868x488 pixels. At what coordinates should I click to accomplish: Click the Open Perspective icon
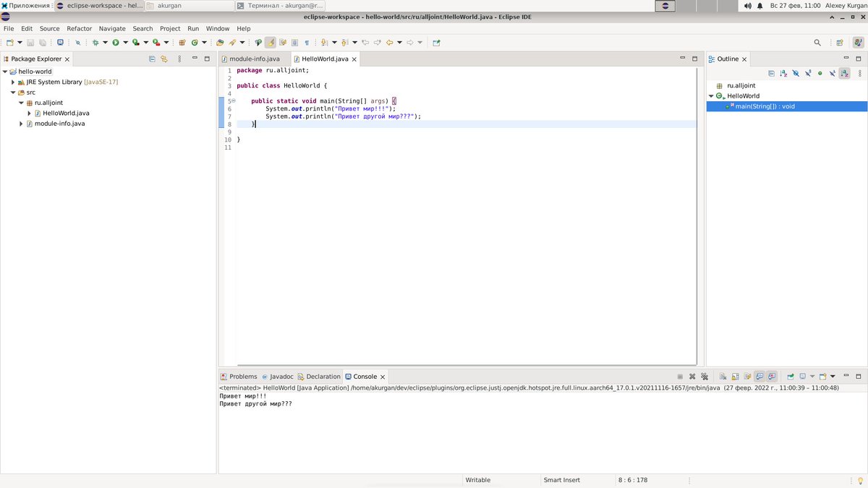(840, 43)
